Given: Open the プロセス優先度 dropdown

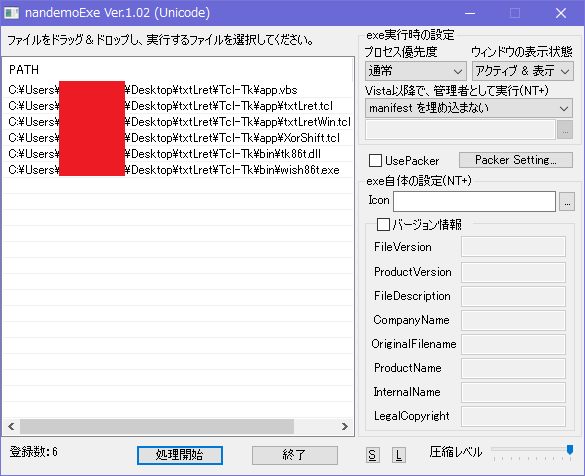Looking at the screenshot, I should point(416,71).
